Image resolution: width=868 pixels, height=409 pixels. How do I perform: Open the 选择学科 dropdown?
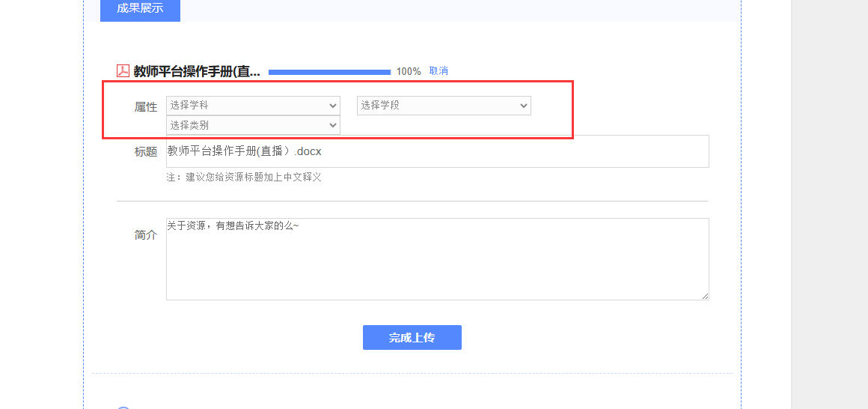[253, 106]
